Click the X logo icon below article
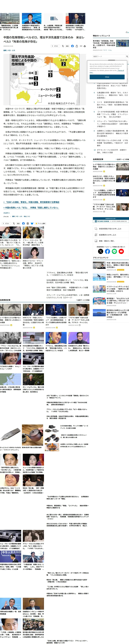Viewport: 129px width, 644px height. (x=14, y=223)
